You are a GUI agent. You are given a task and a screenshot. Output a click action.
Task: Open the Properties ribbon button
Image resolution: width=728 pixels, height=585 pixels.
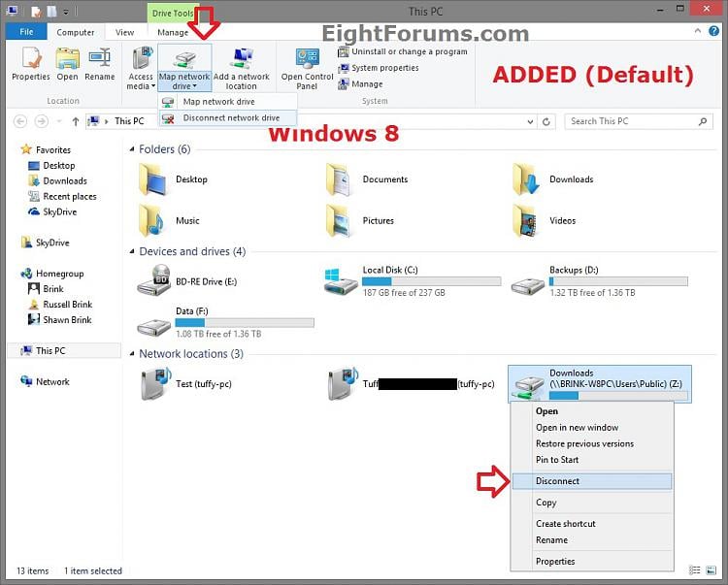(x=31, y=64)
